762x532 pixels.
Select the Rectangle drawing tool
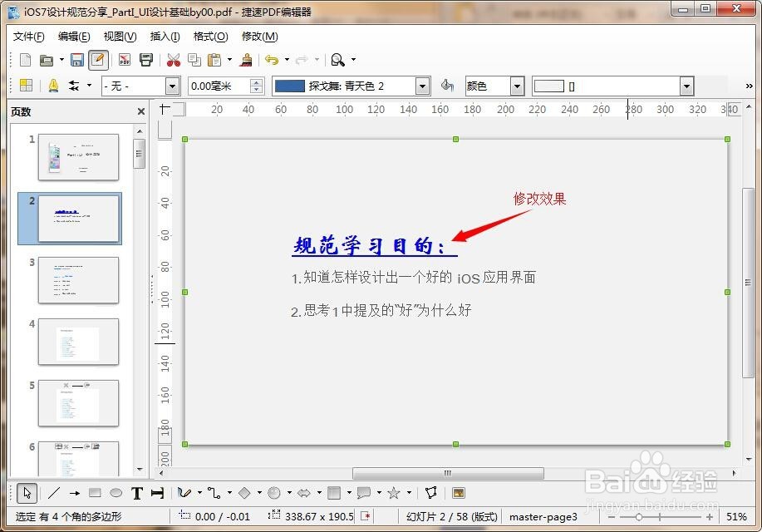tap(94, 492)
